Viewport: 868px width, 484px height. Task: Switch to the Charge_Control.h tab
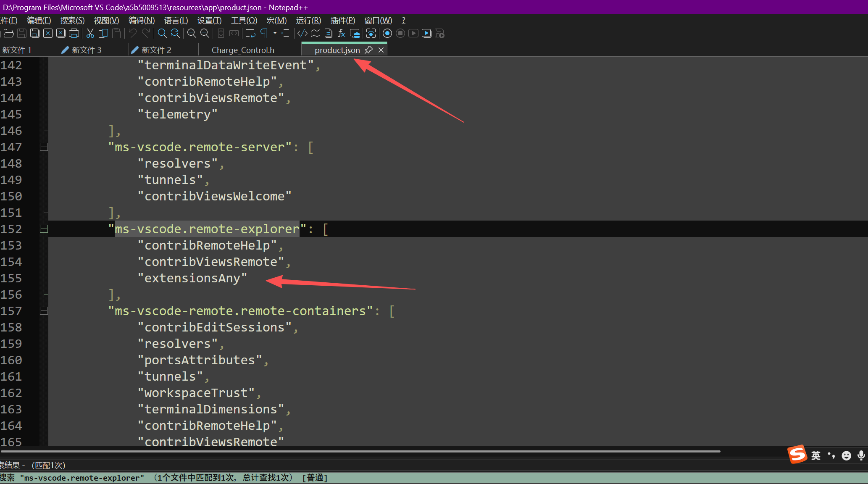point(243,50)
